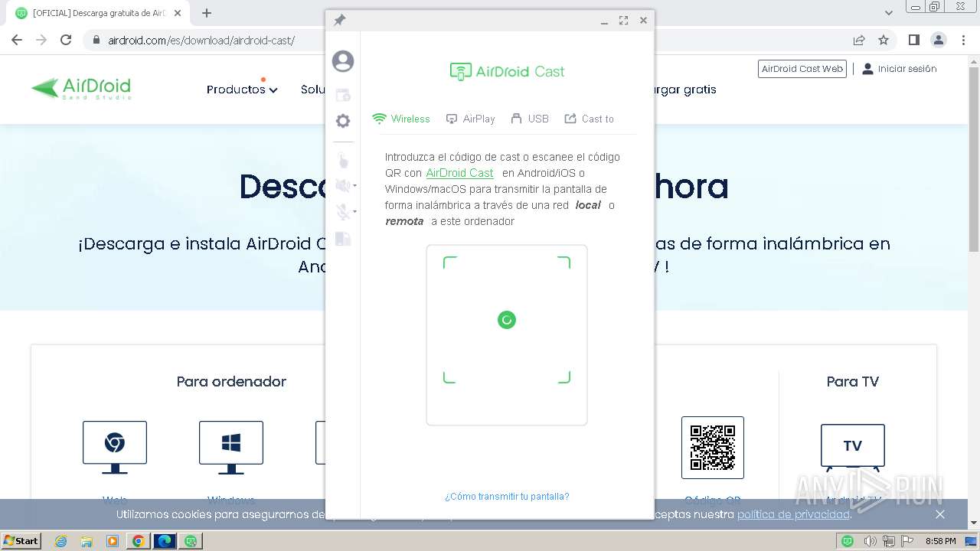The width and height of the screenshot is (980, 551).
Task: Expand the Productos menu on the website
Action: click(x=242, y=90)
